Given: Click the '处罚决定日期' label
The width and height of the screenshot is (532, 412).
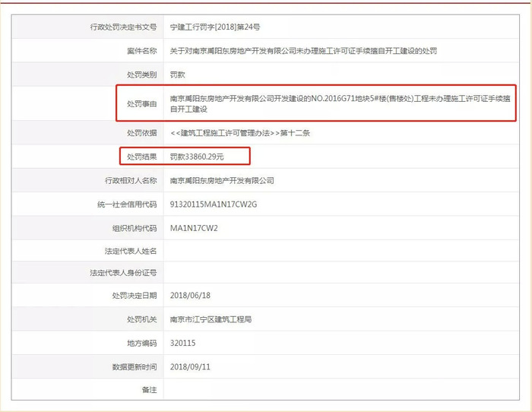Looking at the screenshot, I should 135,295.
